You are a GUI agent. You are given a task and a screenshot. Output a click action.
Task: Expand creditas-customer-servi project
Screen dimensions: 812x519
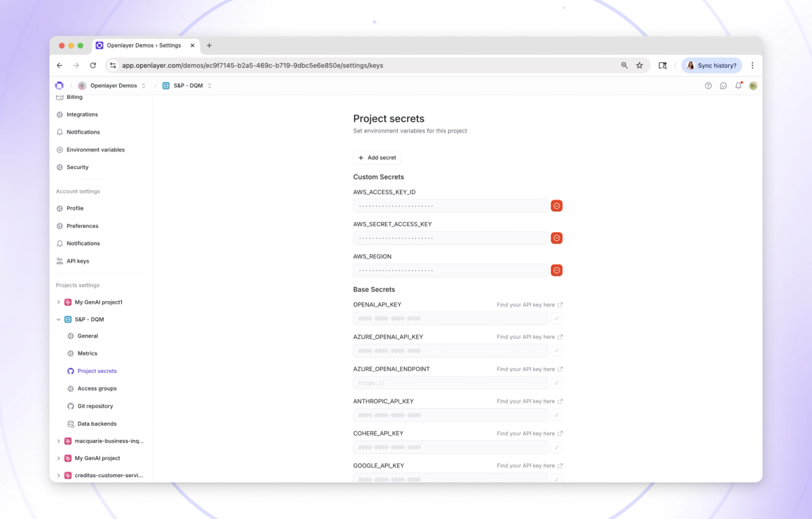point(58,476)
